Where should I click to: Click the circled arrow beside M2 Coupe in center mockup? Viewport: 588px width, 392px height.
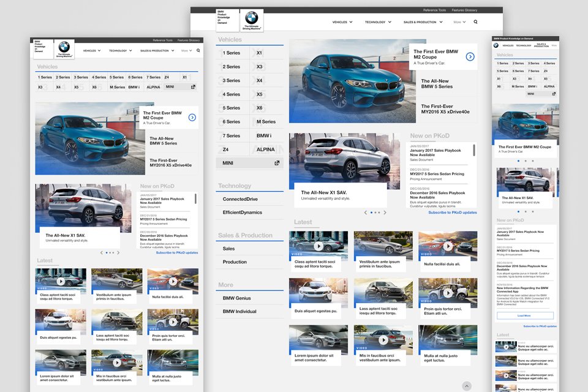tap(470, 56)
